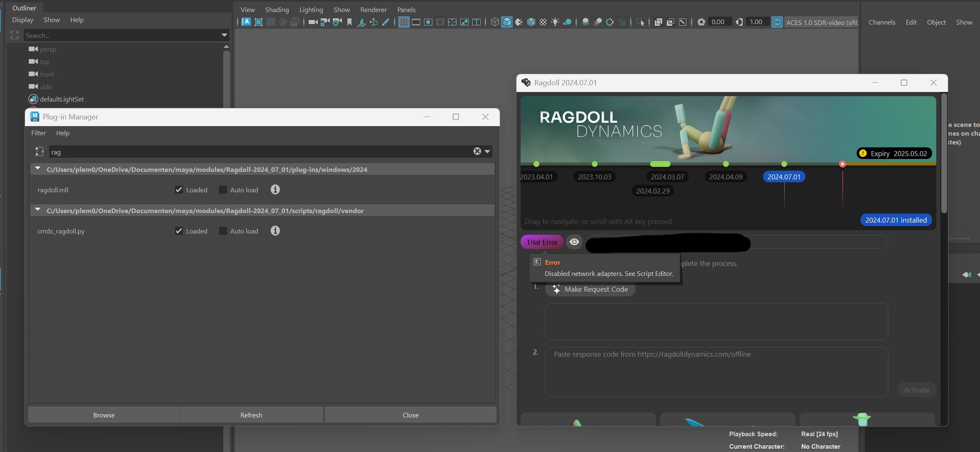Viewport: 980px width, 452px height.
Task: Toggle the Field Chart icon
Action: pos(452,22)
